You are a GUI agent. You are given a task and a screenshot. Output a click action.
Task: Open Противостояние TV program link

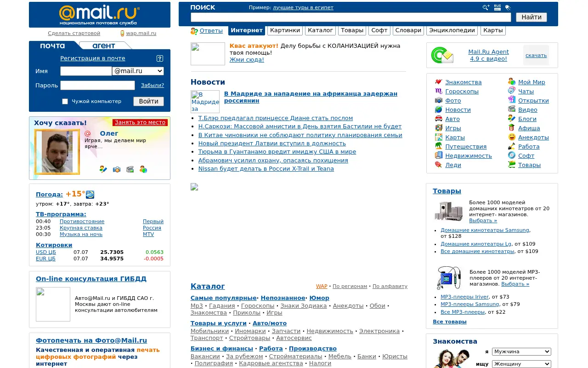pyautogui.click(x=82, y=221)
